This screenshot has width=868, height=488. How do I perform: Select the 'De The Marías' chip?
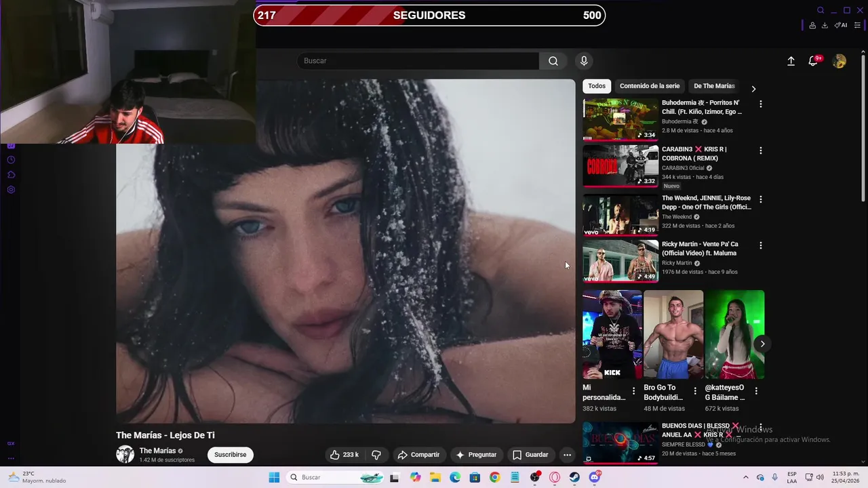(x=714, y=86)
